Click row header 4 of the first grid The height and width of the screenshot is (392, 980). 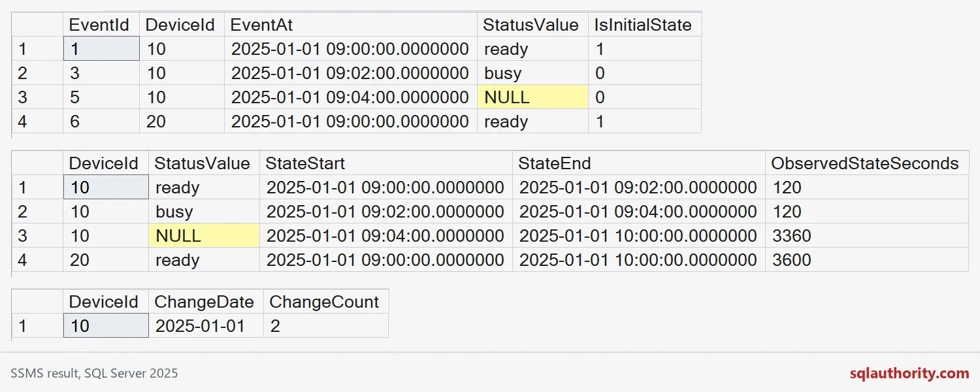37,122
